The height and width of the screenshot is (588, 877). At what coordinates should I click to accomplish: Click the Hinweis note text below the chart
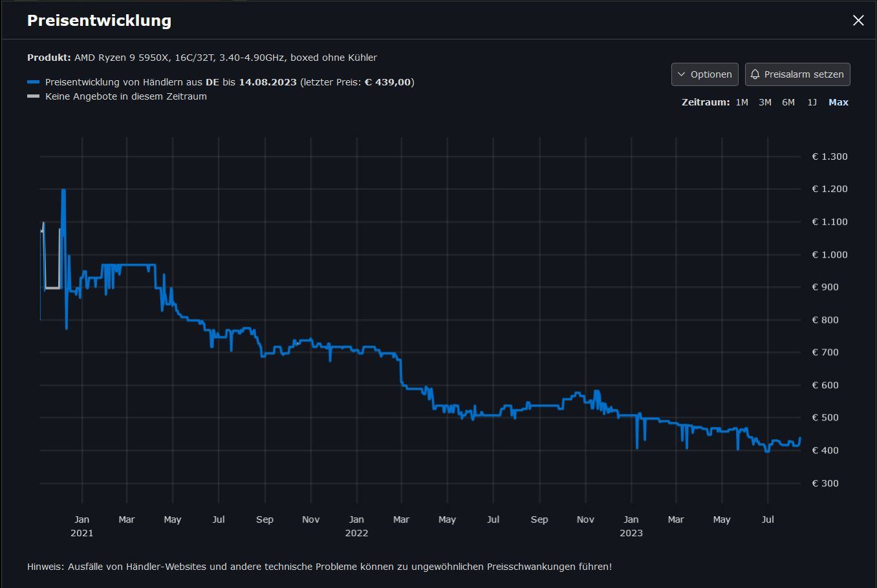(x=319, y=567)
